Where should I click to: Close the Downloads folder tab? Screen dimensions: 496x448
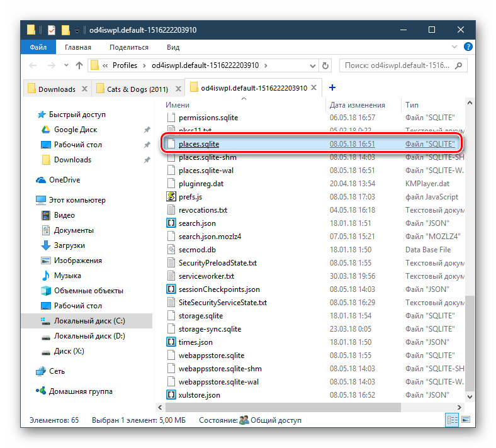84,89
